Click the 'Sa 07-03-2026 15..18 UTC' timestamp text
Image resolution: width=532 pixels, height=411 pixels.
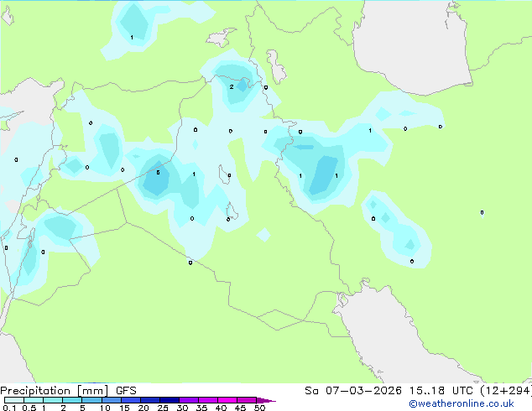click(389, 390)
